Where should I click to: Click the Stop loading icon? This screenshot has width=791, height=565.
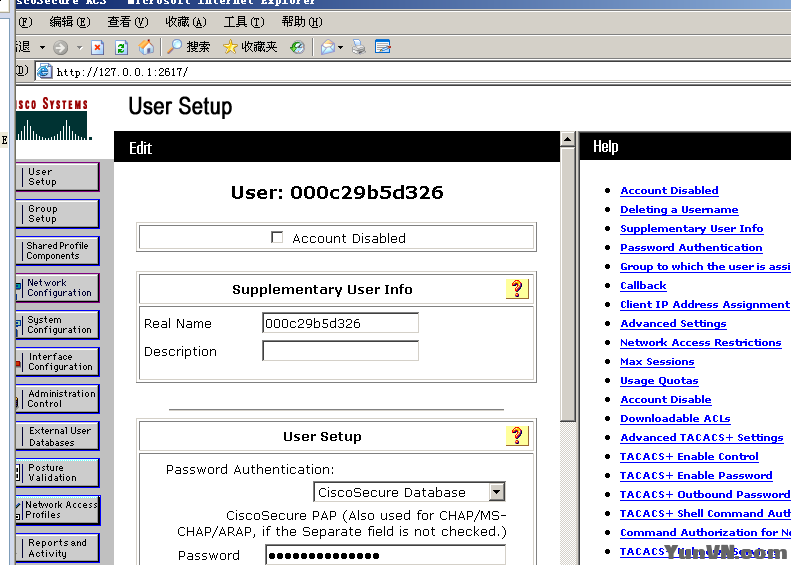click(x=97, y=47)
